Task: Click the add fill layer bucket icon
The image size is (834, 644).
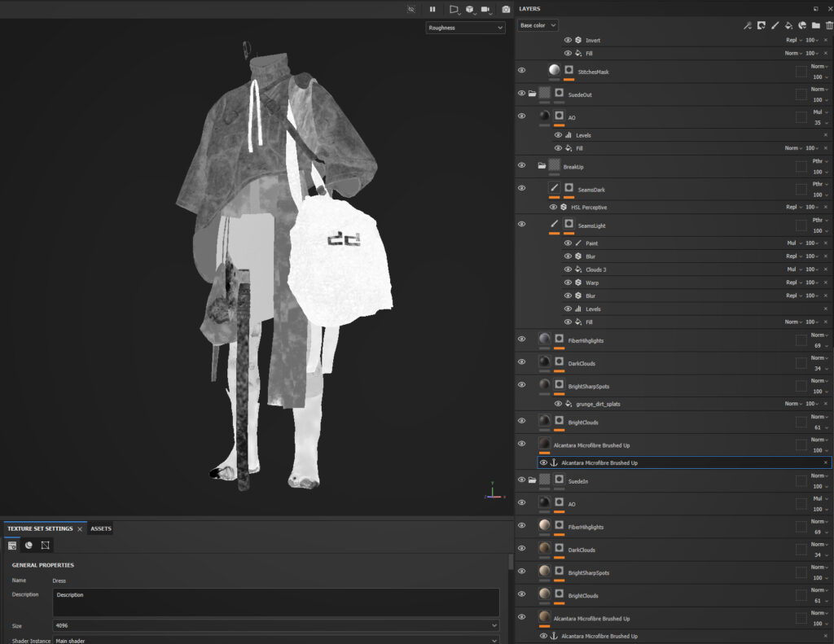Action: coord(788,25)
